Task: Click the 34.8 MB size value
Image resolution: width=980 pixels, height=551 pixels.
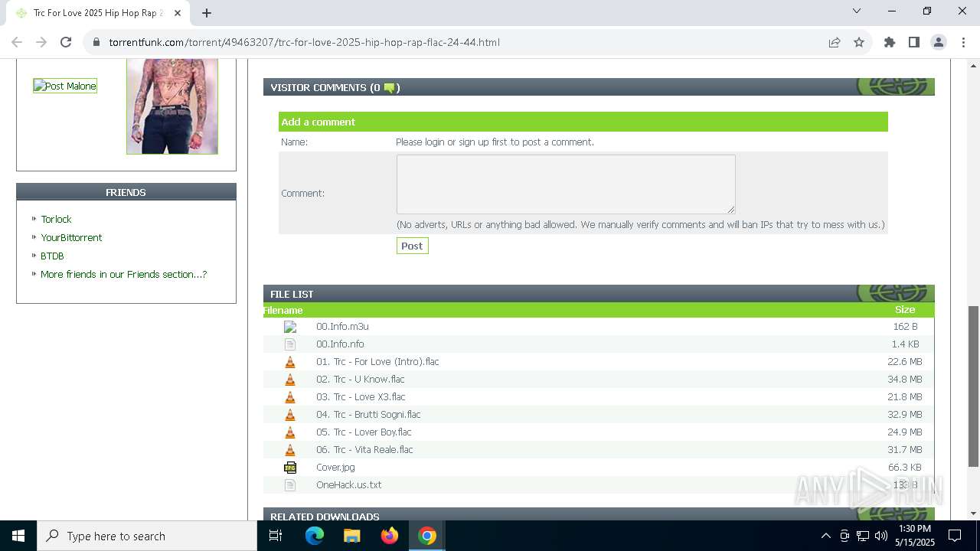Action: [x=905, y=379]
